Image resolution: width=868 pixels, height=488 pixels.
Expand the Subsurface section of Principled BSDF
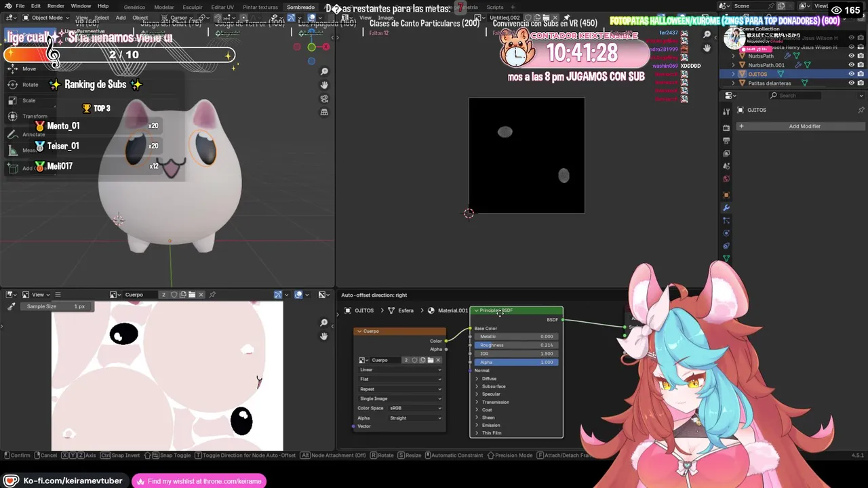(477, 386)
